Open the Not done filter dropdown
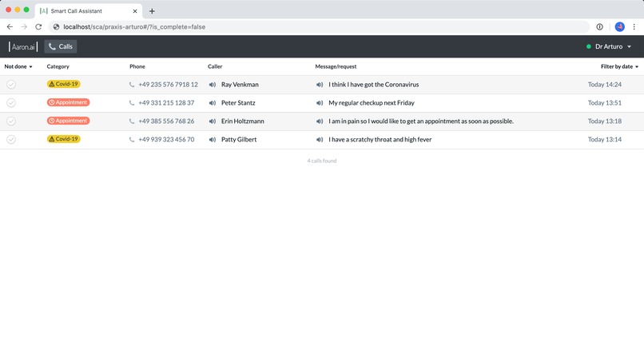This screenshot has height=362, width=644. (18, 66)
